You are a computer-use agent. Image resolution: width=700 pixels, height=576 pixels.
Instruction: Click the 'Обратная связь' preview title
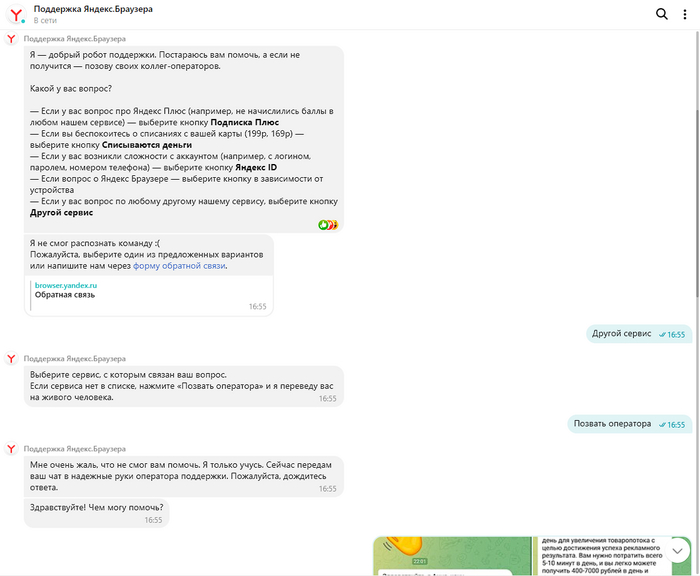(x=65, y=295)
